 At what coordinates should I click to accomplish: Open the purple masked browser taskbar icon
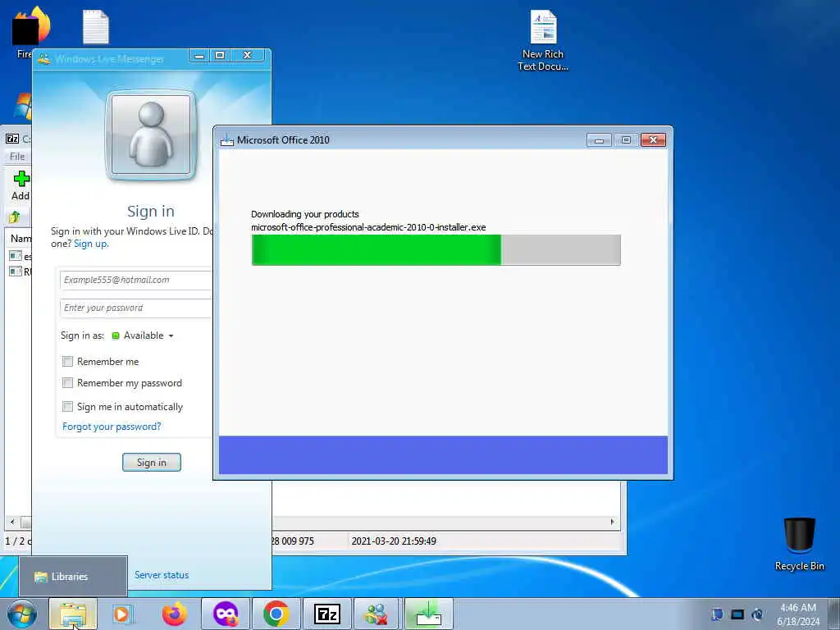coord(225,614)
